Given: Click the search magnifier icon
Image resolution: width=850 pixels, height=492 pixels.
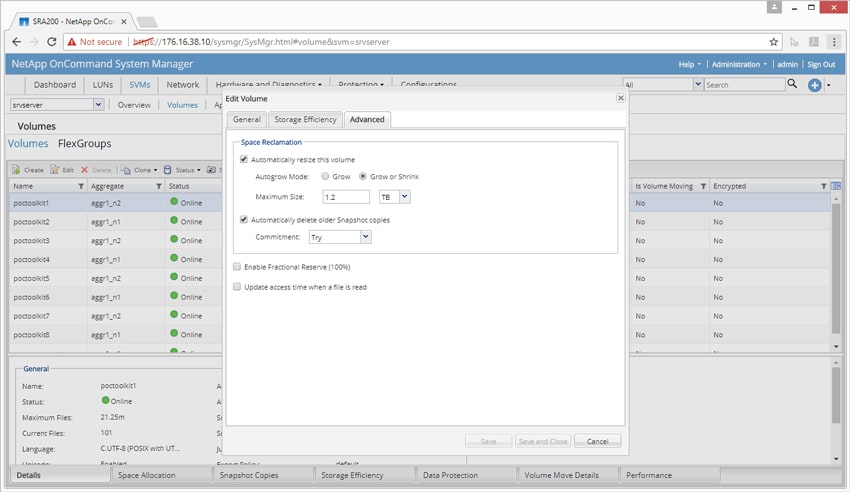Looking at the screenshot, I should (x=792, y=84).
